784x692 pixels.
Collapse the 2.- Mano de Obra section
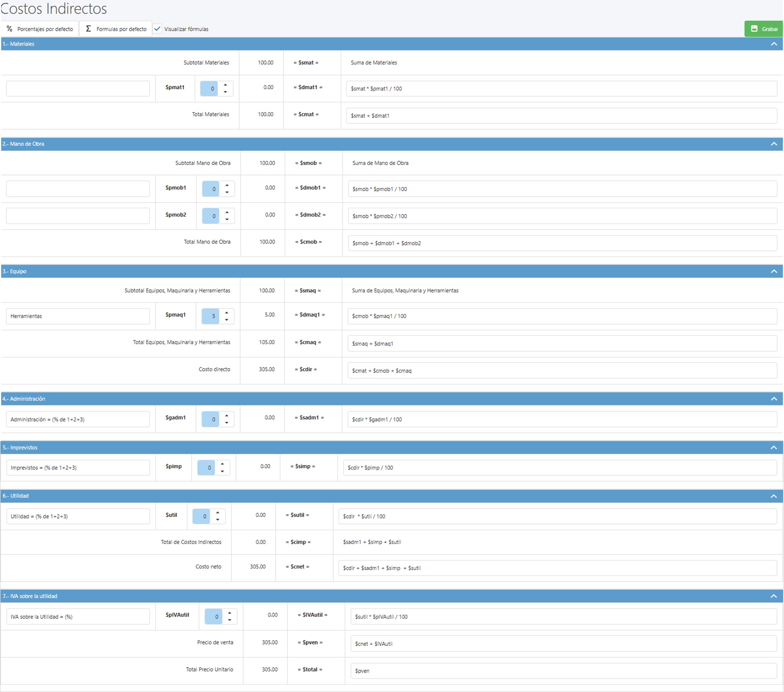coord(774,144)
